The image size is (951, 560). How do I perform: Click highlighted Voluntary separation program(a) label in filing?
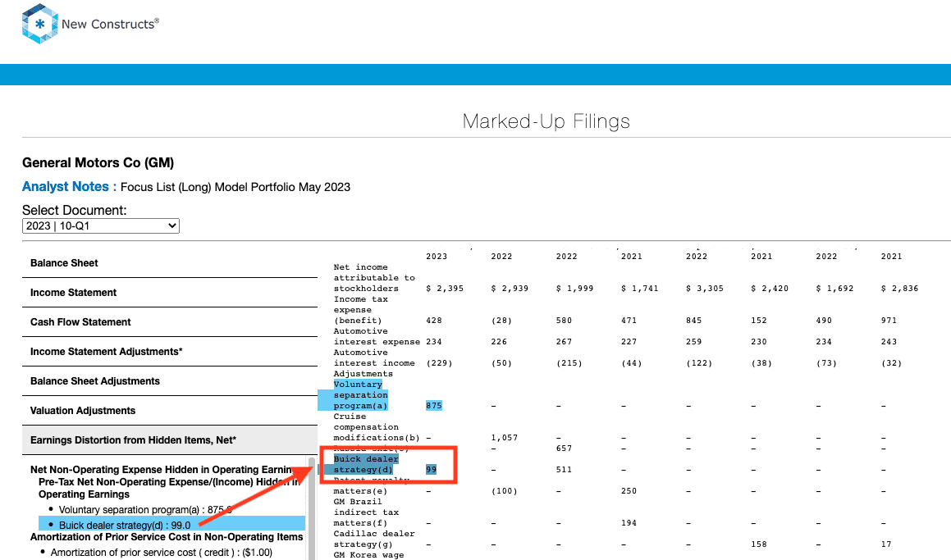(x=360, y=395)
